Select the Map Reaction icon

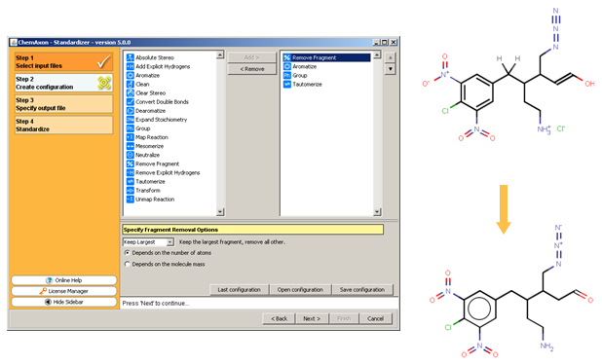click(131, 137)
